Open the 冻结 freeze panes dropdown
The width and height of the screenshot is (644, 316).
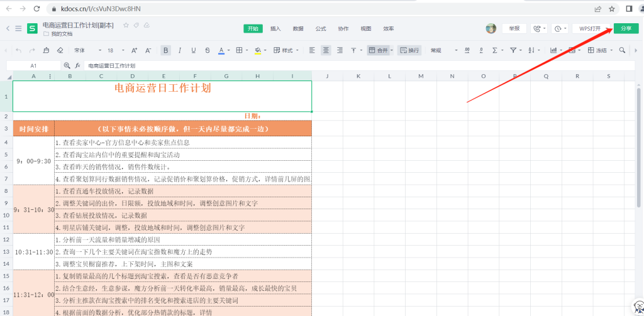tap(600, 50)
